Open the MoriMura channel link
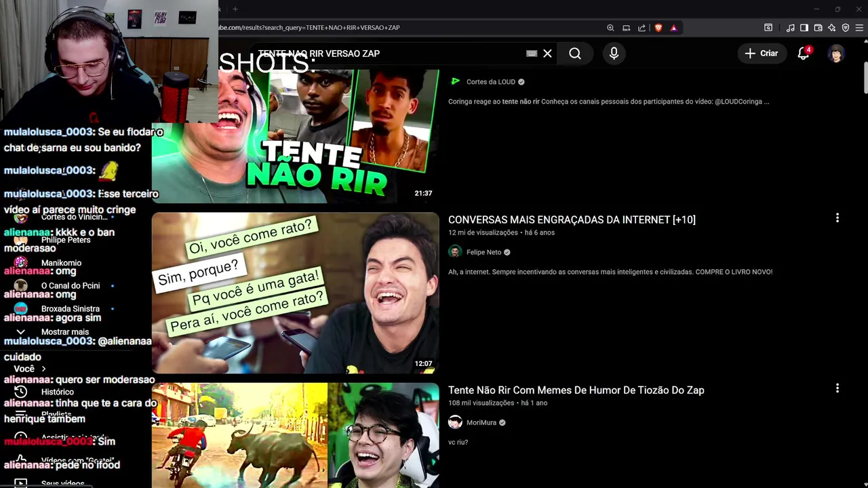Screen dimensions: 868x488 point(481,423)
